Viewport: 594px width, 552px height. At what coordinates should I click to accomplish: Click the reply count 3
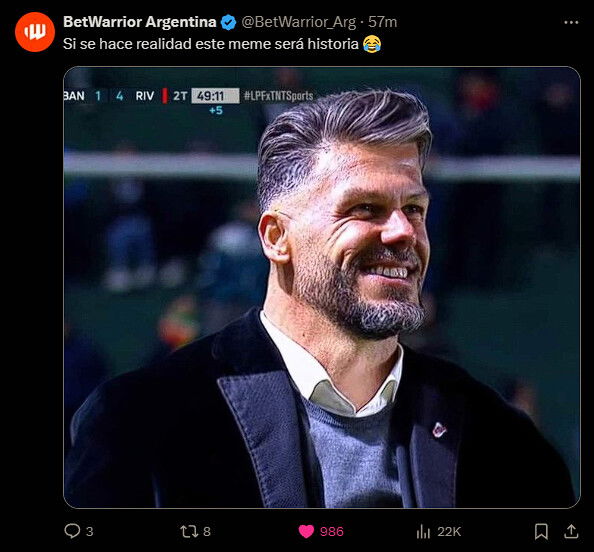point(89,532)
